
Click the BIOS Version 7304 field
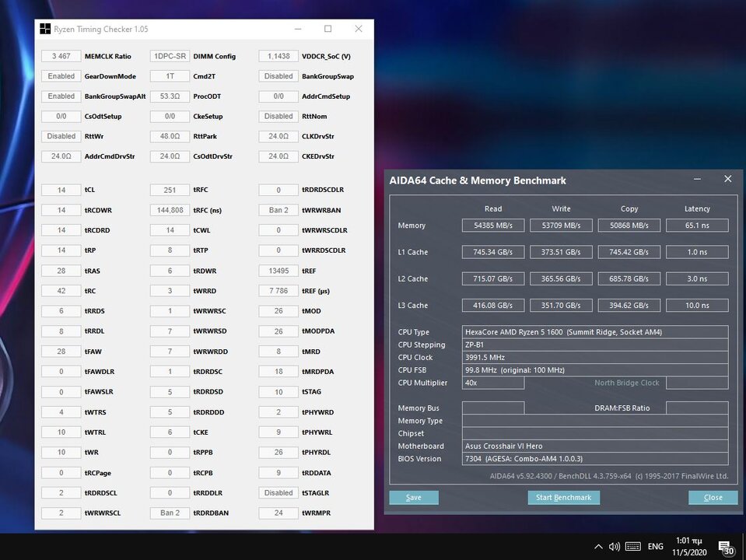tap(595, 459)
